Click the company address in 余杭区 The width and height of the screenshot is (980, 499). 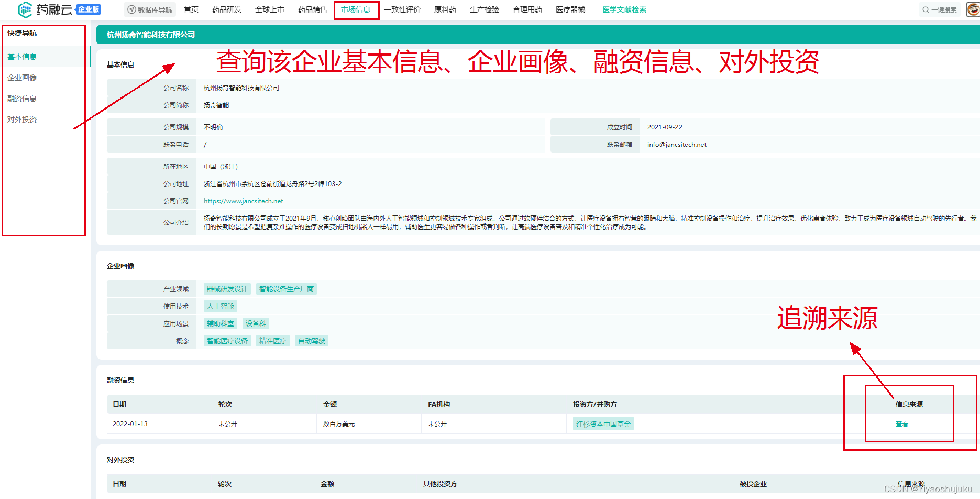(x=273, y=184)
